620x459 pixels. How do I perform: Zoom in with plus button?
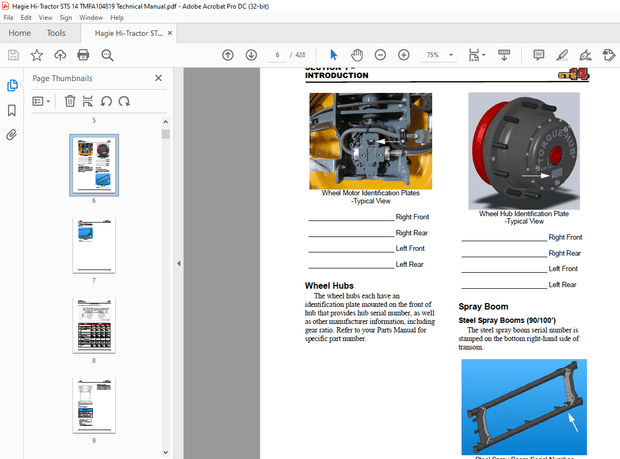coord(403,55)
